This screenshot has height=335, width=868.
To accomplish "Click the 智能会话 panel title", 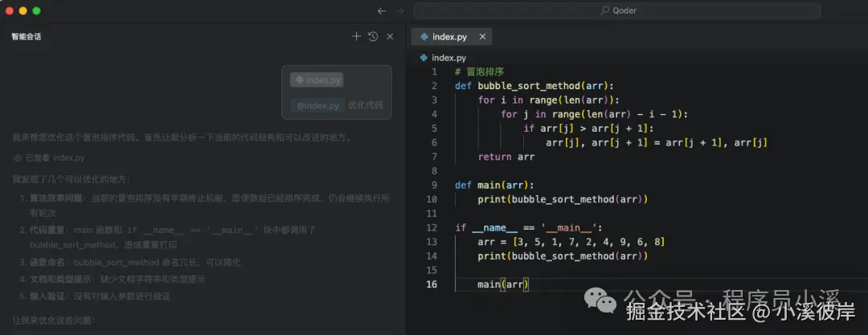I will pos(26,36).
